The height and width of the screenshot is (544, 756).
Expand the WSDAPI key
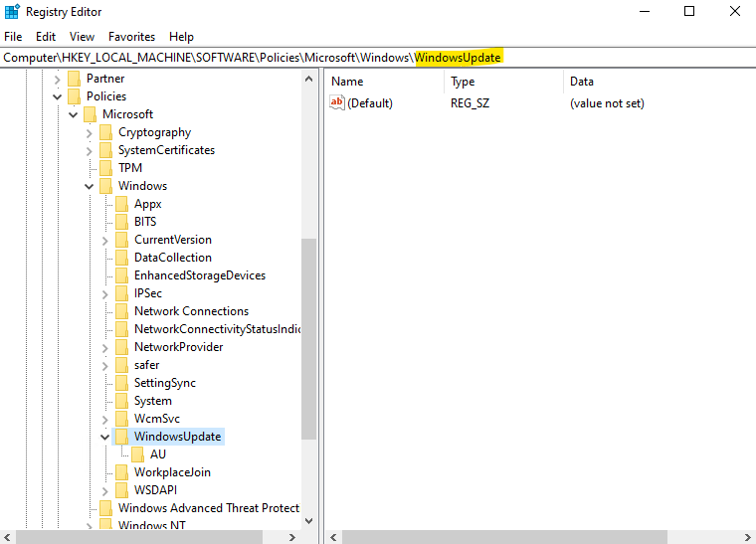pos(105,491)
